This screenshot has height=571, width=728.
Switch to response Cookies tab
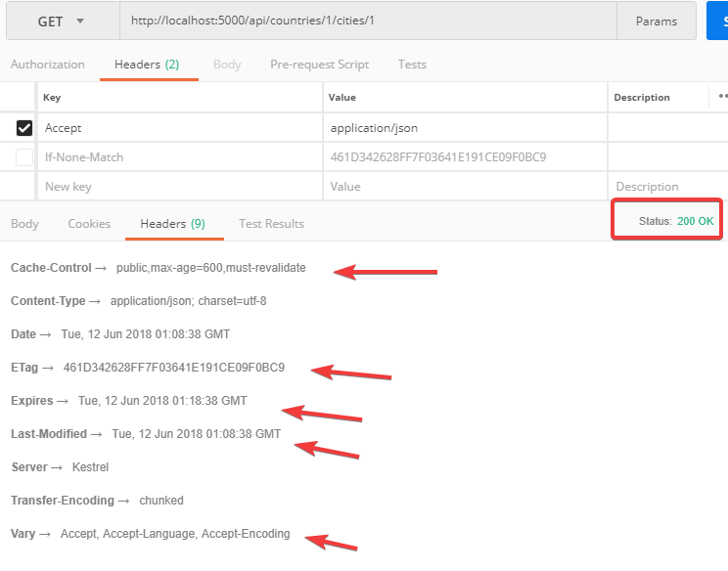point(89,224)
